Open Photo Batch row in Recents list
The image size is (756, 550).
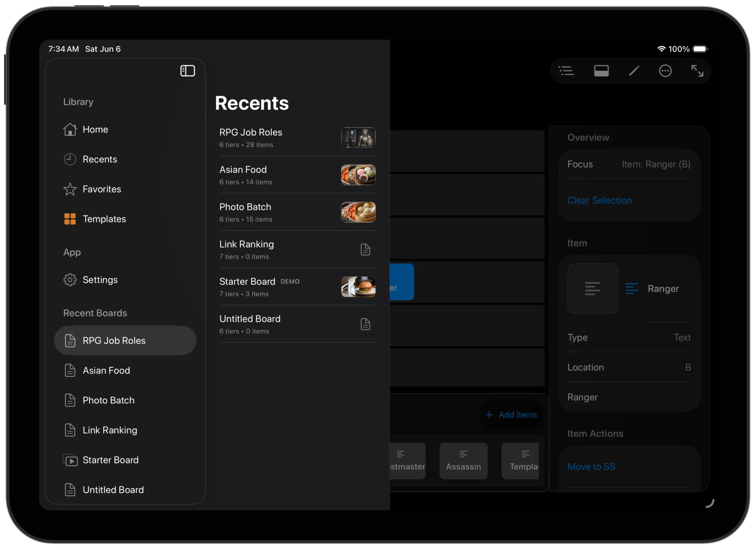[297, 212]
